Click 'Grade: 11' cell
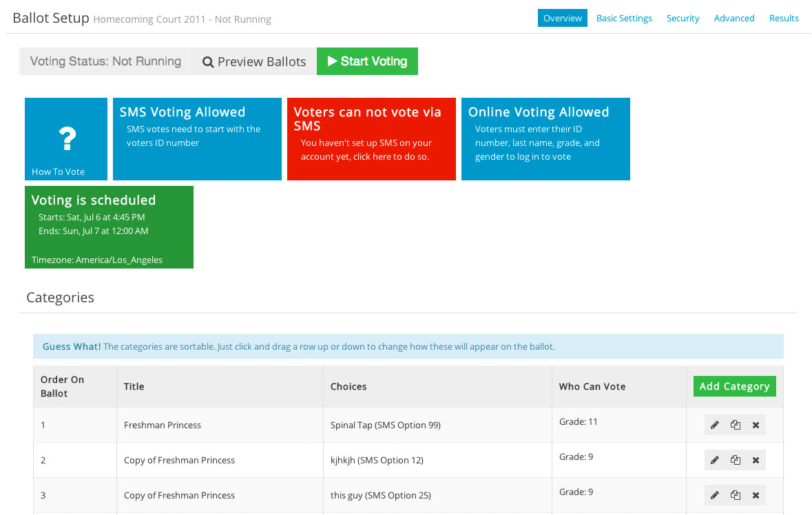This screenshot has width=812, height=515. pos(578,422)
